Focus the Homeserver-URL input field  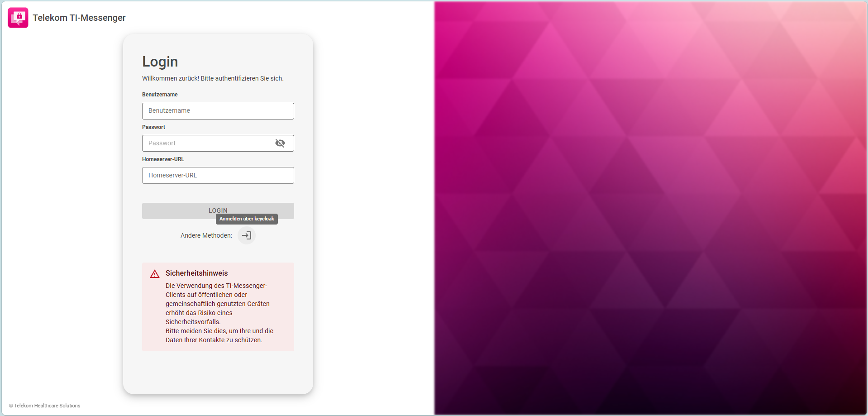click(218, 175)
